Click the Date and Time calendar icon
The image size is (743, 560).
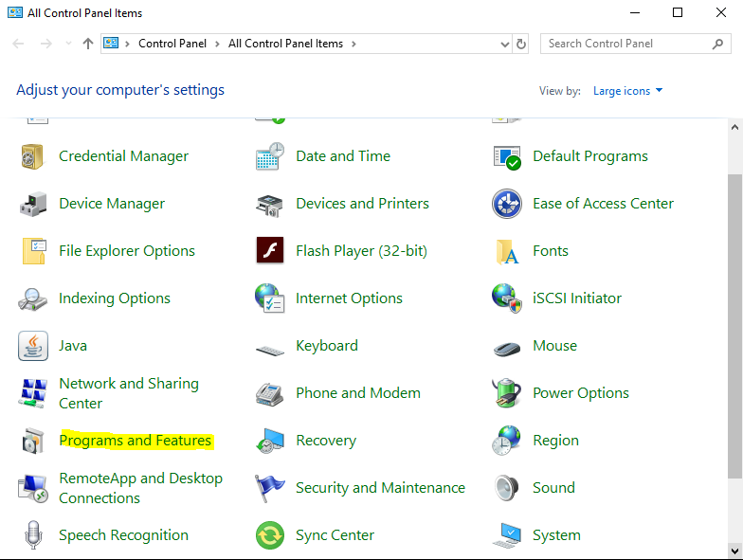[x=269, y=155]
